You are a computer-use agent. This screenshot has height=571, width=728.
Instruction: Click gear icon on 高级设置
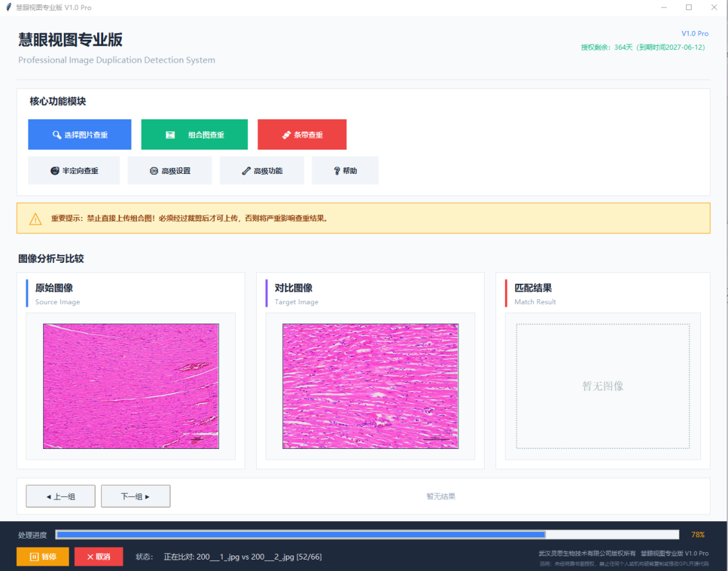[154, 171]
